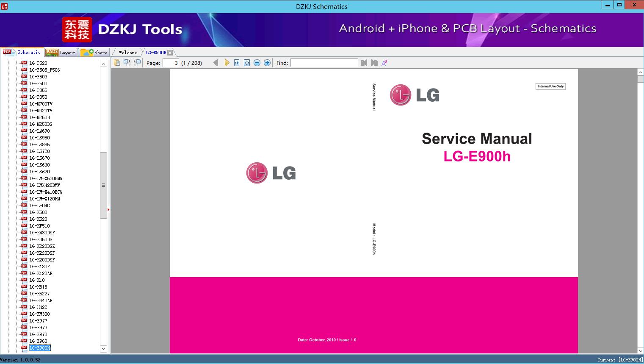Open LG-LS720 schematic
The width and height of the screenshot is (644, 364).
point(39,151)
